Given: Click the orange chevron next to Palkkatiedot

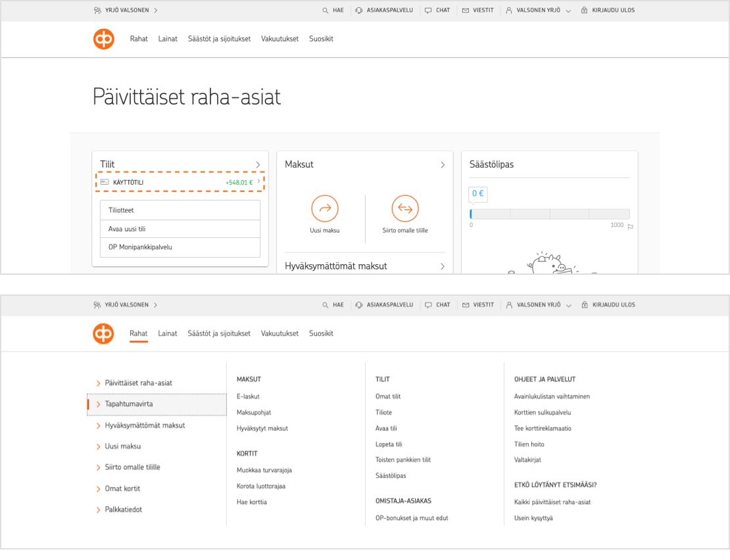Looking at the screenshot, I should pos(98,510).
